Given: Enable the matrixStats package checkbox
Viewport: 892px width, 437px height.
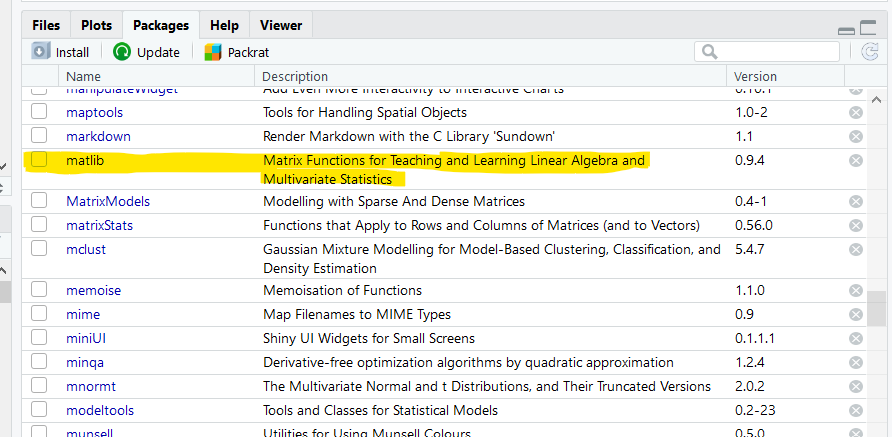Looking at the screenshot, I should (x=39, y=225).
